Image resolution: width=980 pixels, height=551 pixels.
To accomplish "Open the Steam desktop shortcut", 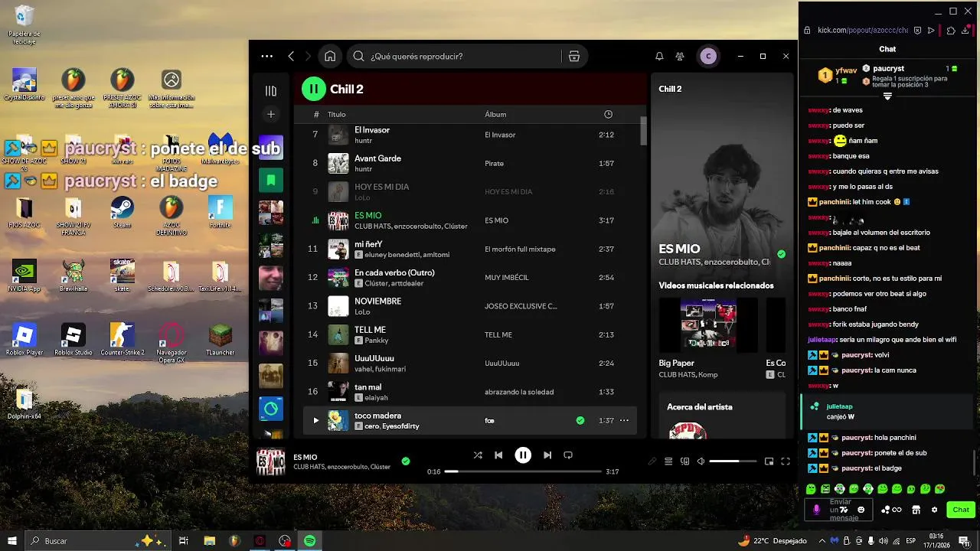I will pyautogui.click(x=122, y=214).
